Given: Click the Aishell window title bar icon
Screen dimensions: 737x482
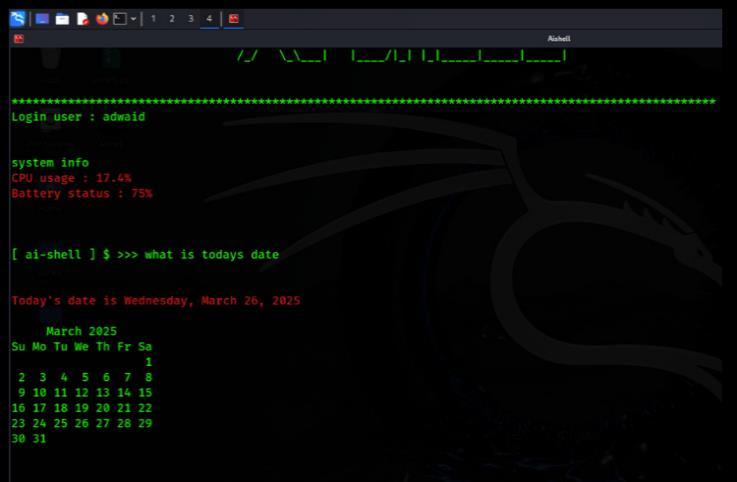Looking at the screenshot, I should click(x=19, y=39).
